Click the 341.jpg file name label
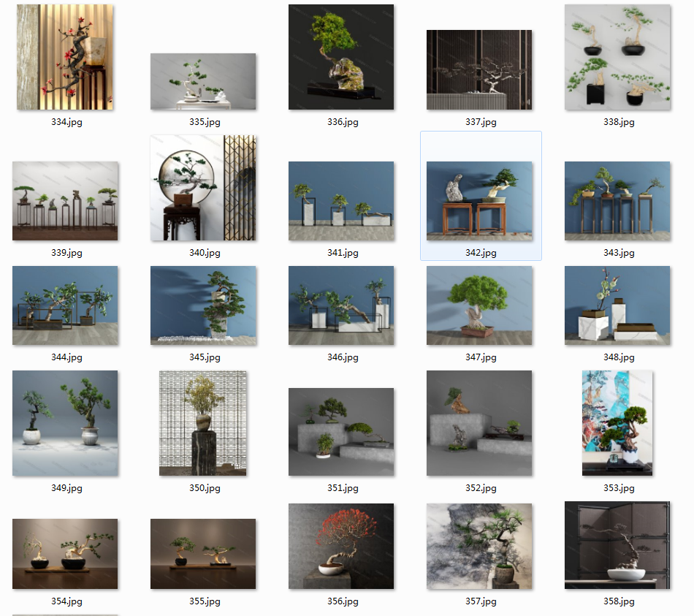 tap(343, 253)
